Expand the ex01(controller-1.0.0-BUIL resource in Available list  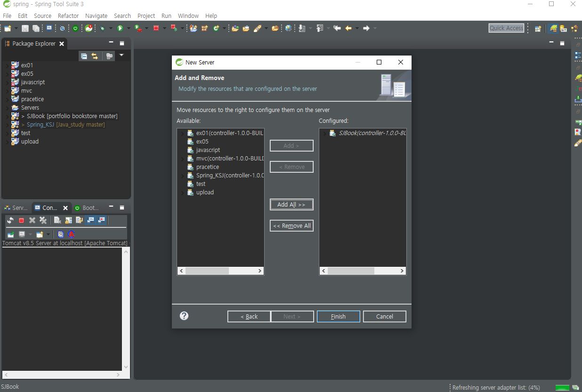(182, 133)
